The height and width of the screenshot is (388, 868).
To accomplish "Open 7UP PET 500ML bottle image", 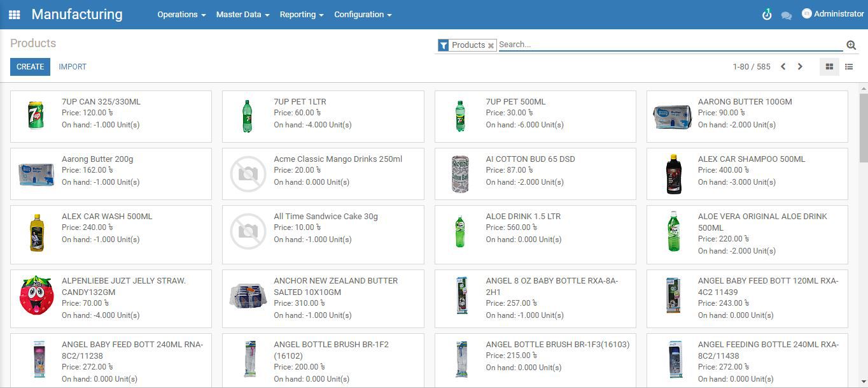I will [460, 116].
